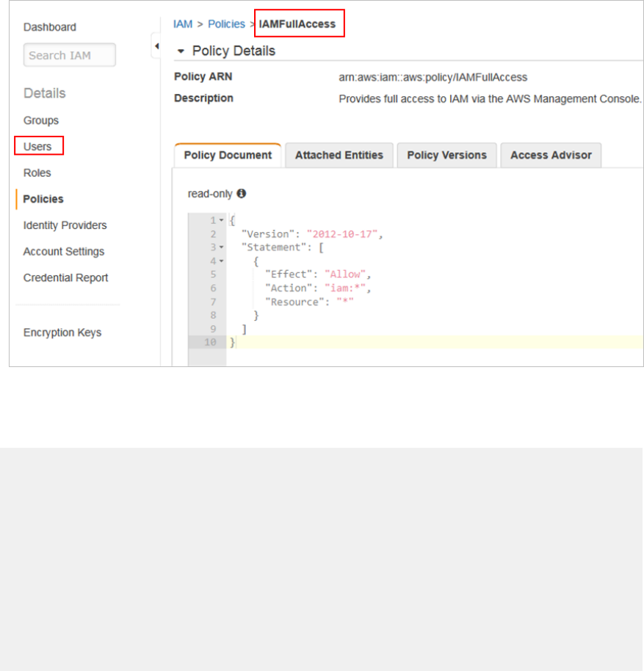Click the IAMFullAccess breadcrumb title
The image size is (644, 671).
click(x=297, y=24)
